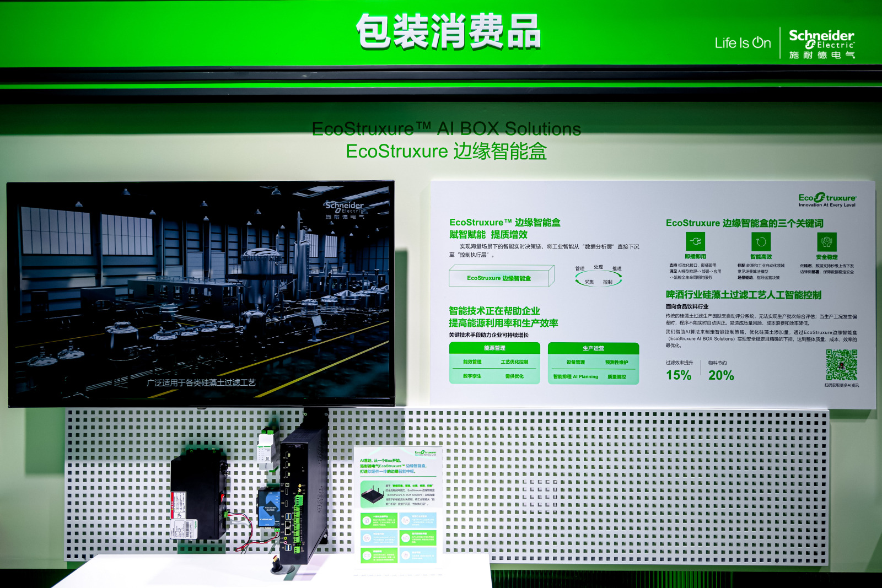Select the 赋智赋能 提质增效 heading

(x=488, y=235)
